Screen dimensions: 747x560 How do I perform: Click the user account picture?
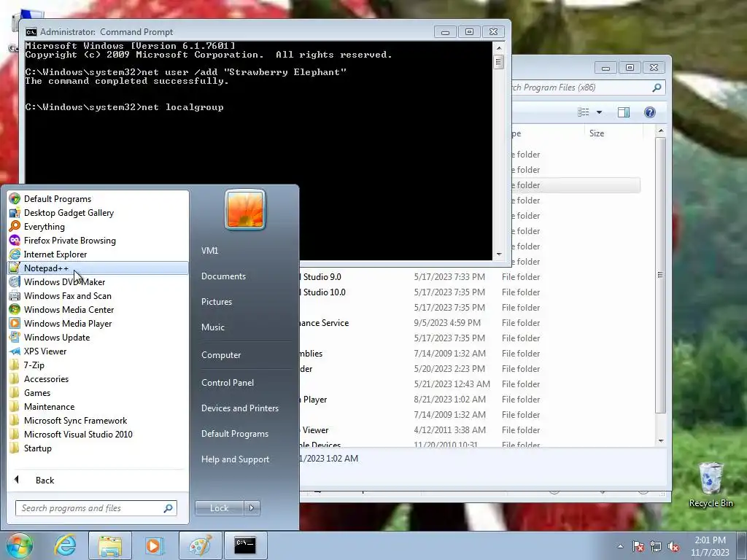(x=245, y=209)
